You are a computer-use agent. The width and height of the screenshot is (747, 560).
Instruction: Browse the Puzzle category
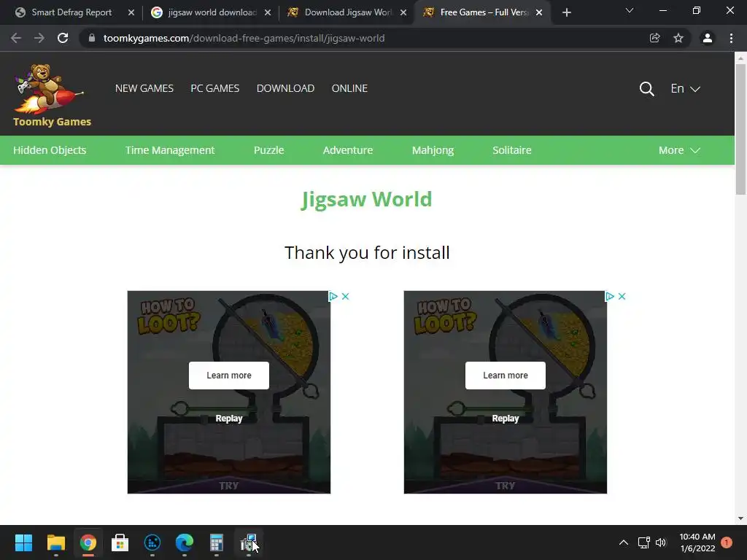tap(268, 150)
